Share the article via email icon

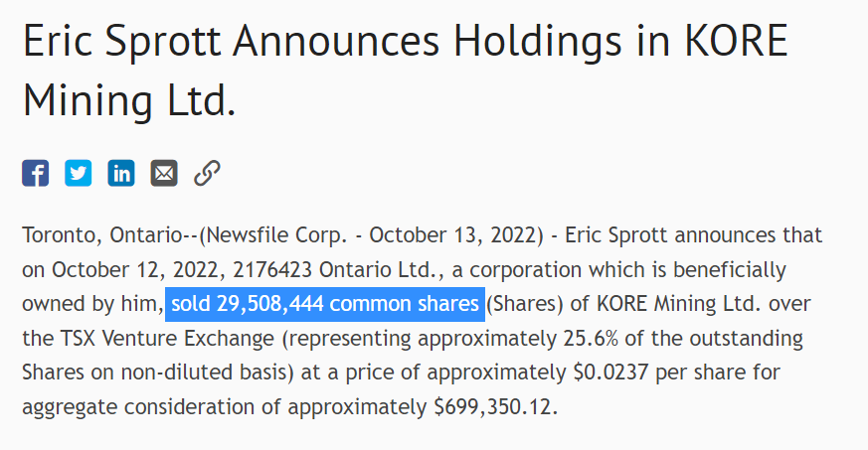point(164,173)
